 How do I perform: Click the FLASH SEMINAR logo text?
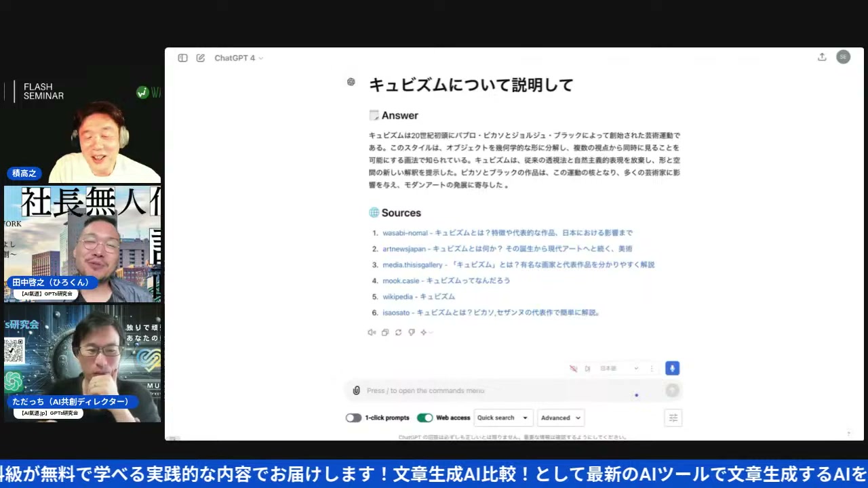click(x=43, y=91)
